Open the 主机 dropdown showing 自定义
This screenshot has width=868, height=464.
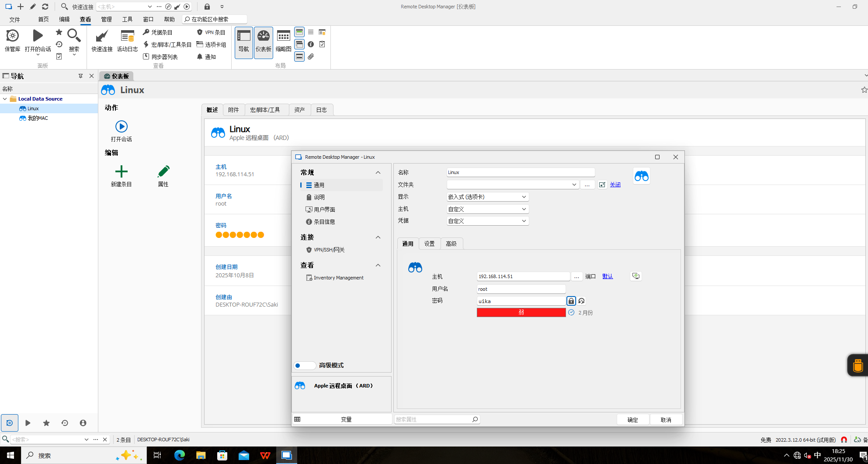click(x=488, y=209)
